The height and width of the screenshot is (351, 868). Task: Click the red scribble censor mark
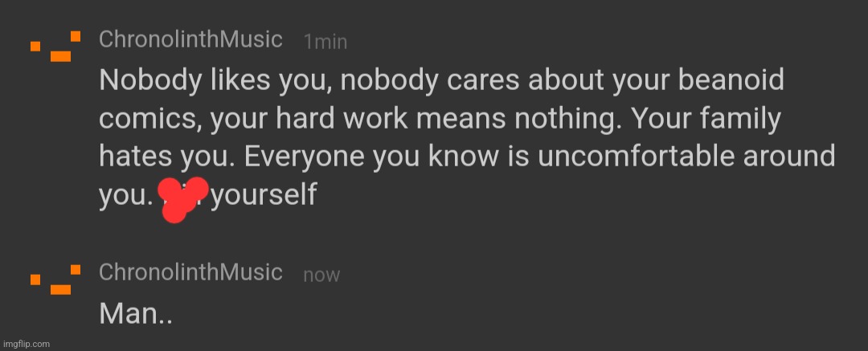coord(182,199)
